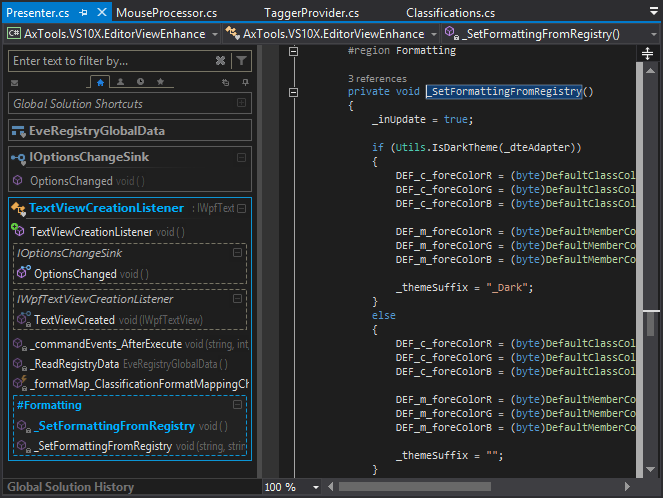Click the icon beside _ReadRegistryData
Image resolution: width=663 pixels, height=498 pixels.
pyautogui.click(x=19, y=364)
